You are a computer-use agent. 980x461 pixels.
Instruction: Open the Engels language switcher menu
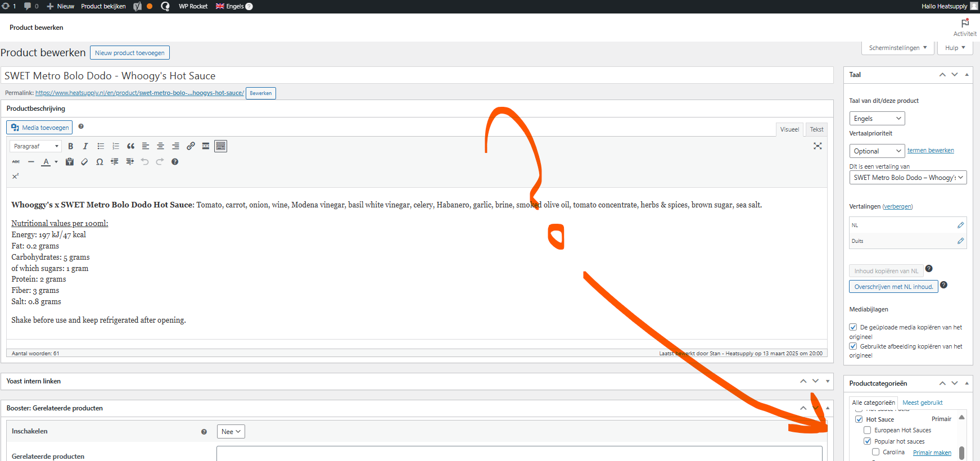[x=234, y=6]
